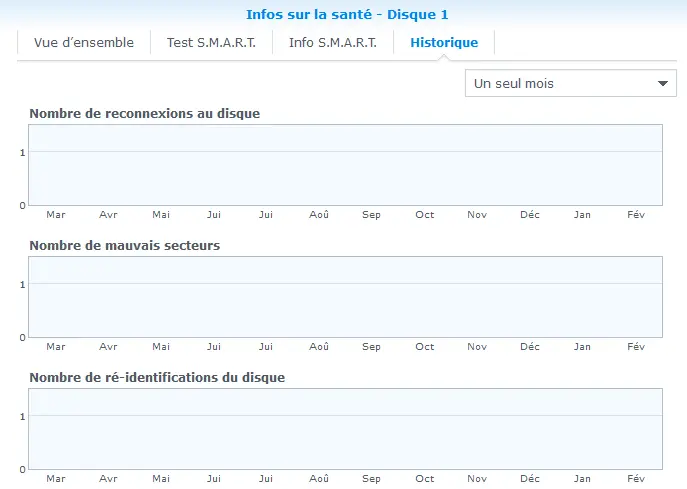Click Déc label under mauvais secteurs chart

click(x=530, y=347)
